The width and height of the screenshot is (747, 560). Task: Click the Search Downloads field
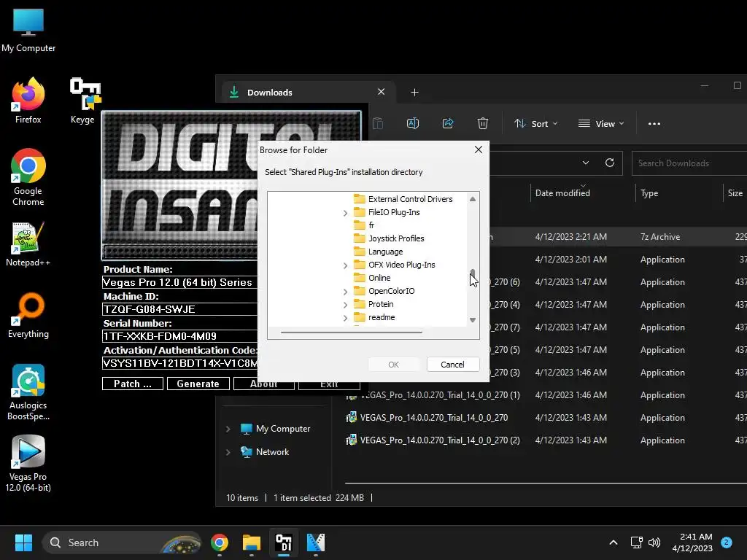(x=689, y=163)
